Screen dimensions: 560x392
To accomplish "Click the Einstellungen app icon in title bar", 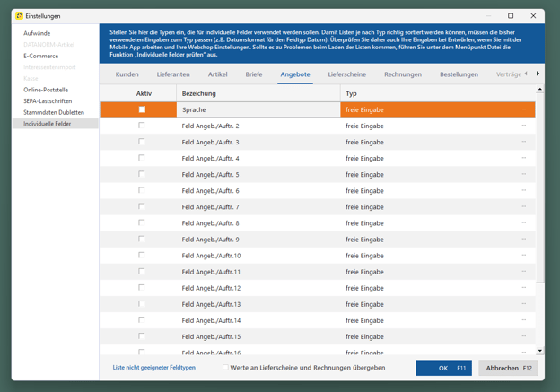I will tap(19, 16).
